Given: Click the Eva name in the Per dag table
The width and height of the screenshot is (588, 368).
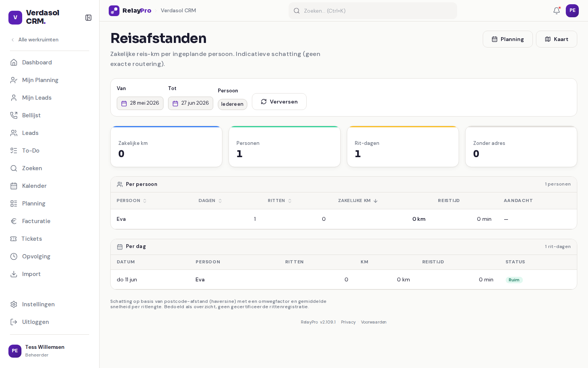Looking at the screenshot, I should pyautogui.click(x=200, y=280).
